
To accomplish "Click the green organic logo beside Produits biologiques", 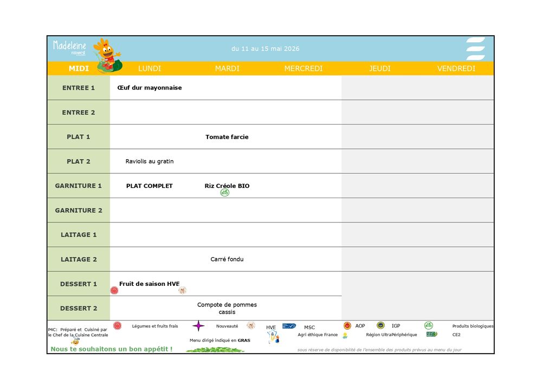I will (x=429, y=326).
